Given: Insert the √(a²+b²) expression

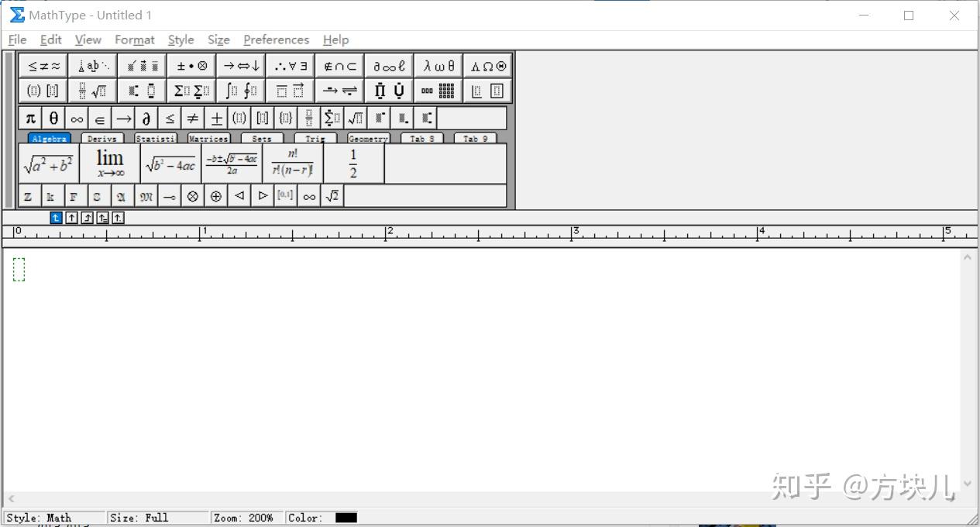Looking at the screenshot, I should 49,164.
